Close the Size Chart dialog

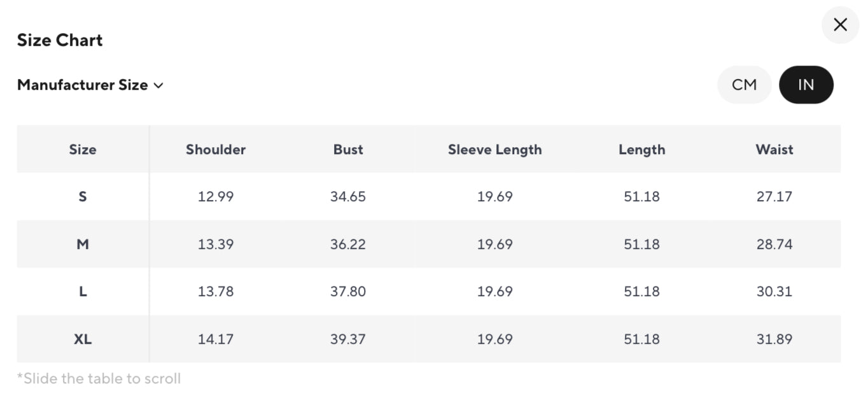coord(840,25)
